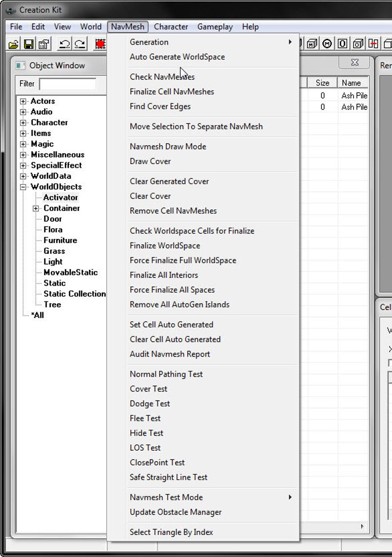This screenshot has height=557, width=392.
Task: Expand the Character tree node
Action: click(x=23, y=123)
